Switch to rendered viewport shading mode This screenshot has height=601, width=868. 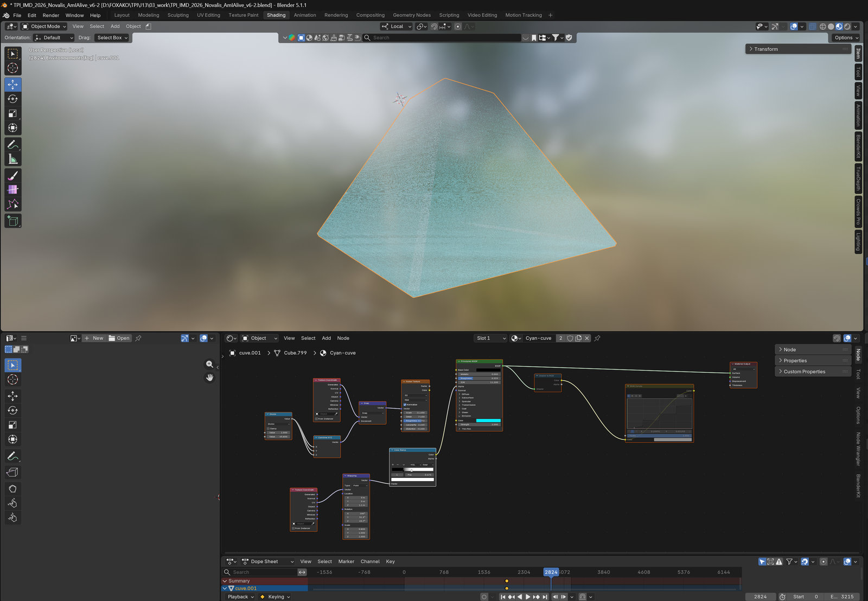847,26
